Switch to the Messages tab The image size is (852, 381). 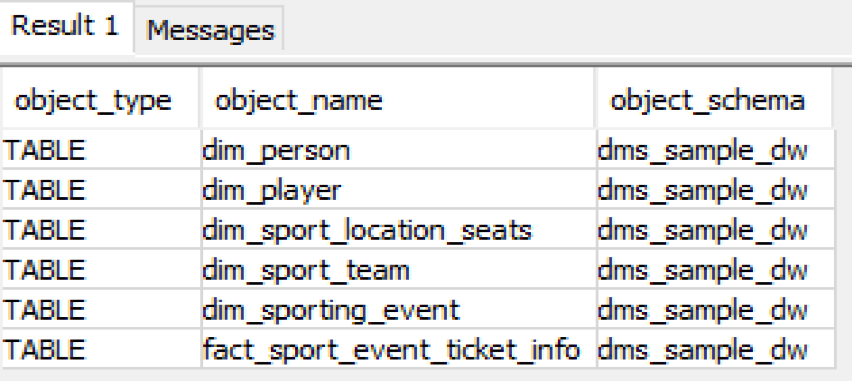tap(209, 30)
